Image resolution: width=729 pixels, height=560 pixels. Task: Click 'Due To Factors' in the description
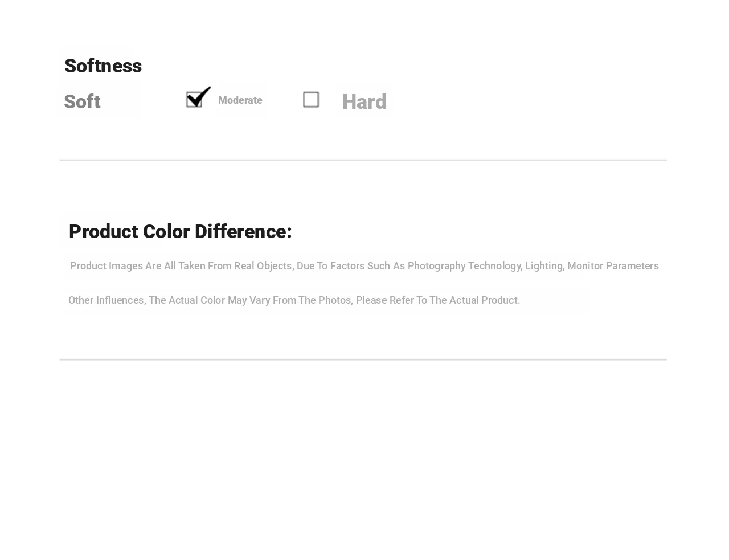[330, 266]
